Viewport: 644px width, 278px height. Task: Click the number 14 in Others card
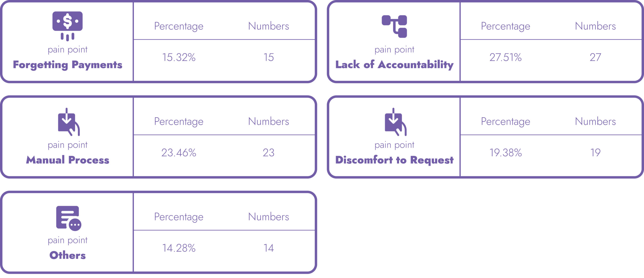(x=268, y=248)
